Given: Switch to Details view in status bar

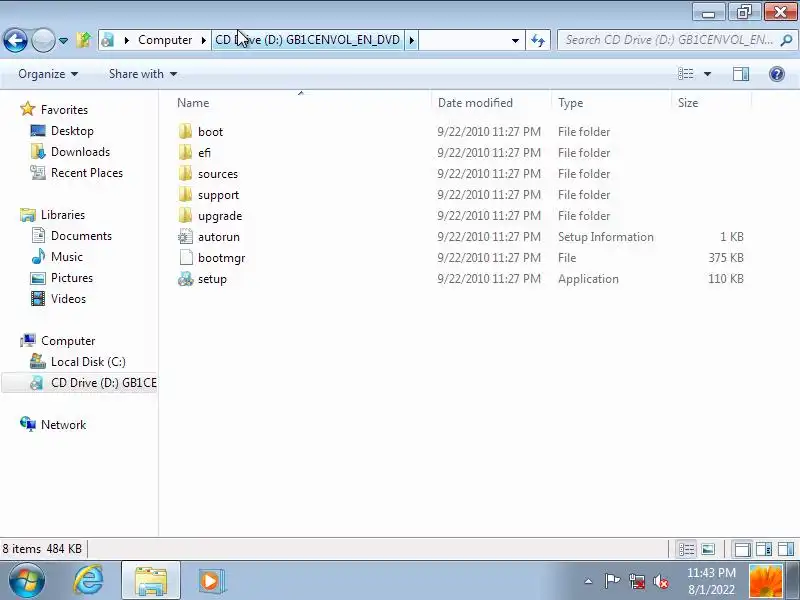Looking at the screenshot, I should [x=686, y=549].
